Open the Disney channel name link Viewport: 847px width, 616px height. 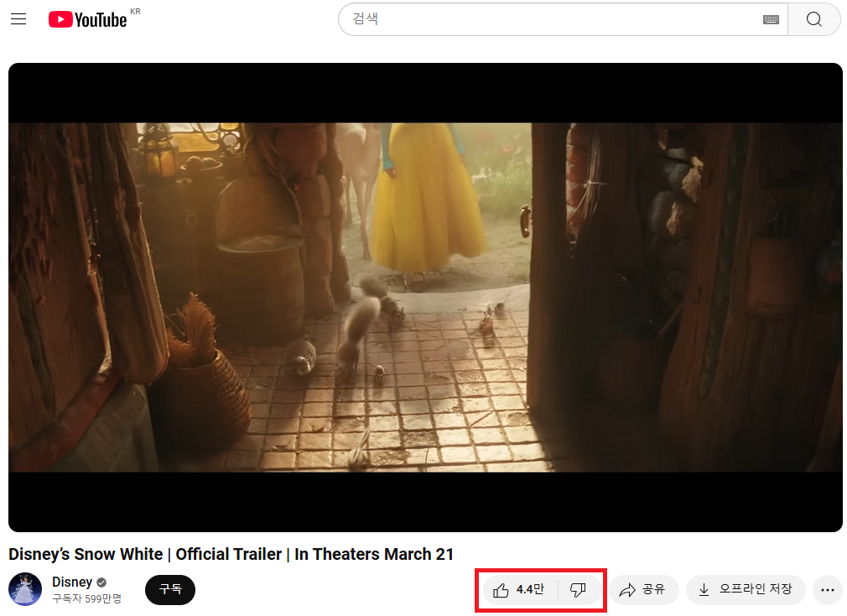tap(72, 582)
